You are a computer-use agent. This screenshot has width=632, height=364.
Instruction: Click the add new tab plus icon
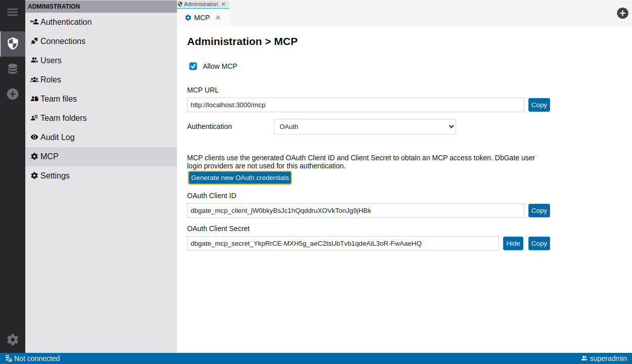pos(622,13)
